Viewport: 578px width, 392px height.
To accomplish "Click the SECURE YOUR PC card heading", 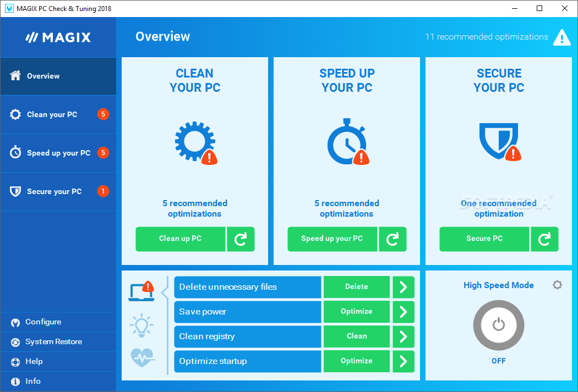I will tap(499, 81).
